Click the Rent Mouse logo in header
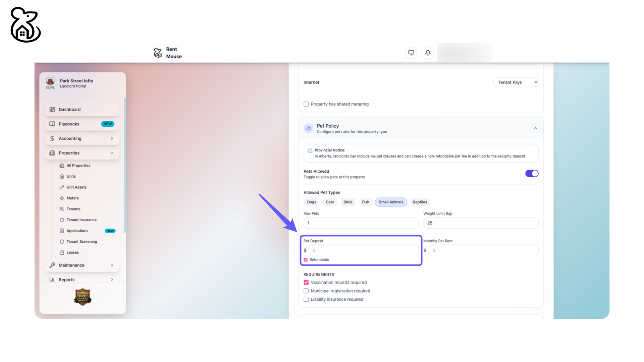644x362 pixels. (x=158, y=53)
